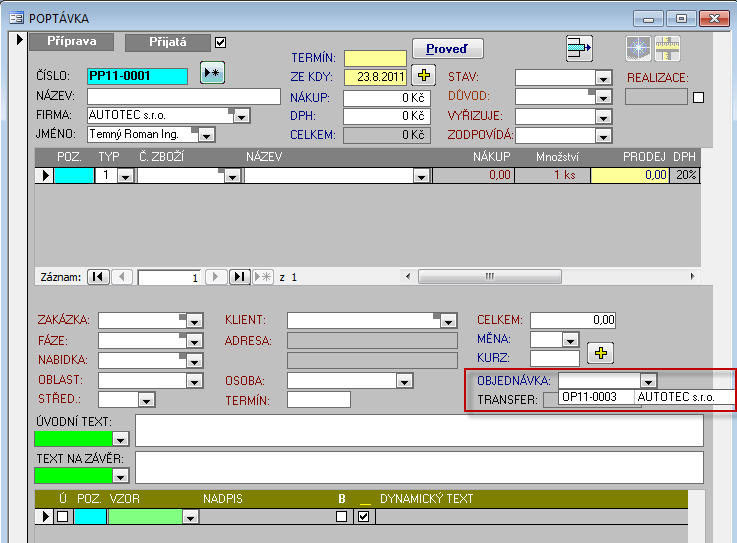Viewport: 737px width, 543px height.
Task: Toggle the REALIZACE checkbox
Action: (x=698, y=97)
